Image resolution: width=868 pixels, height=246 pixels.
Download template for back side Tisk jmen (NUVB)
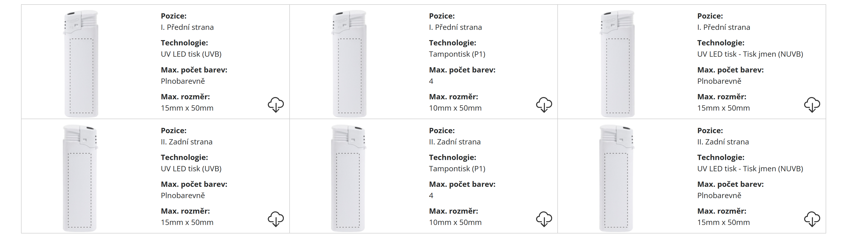(x=812, y=219)
